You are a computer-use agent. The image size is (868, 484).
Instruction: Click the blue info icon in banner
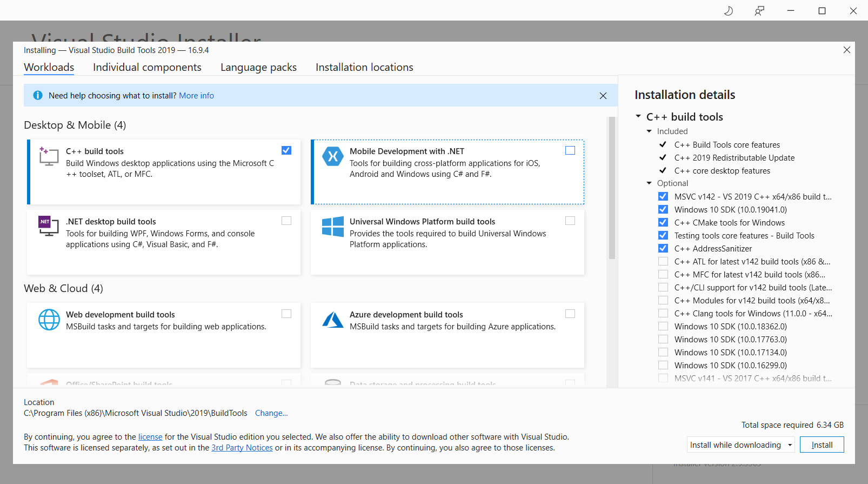point(38,95)
